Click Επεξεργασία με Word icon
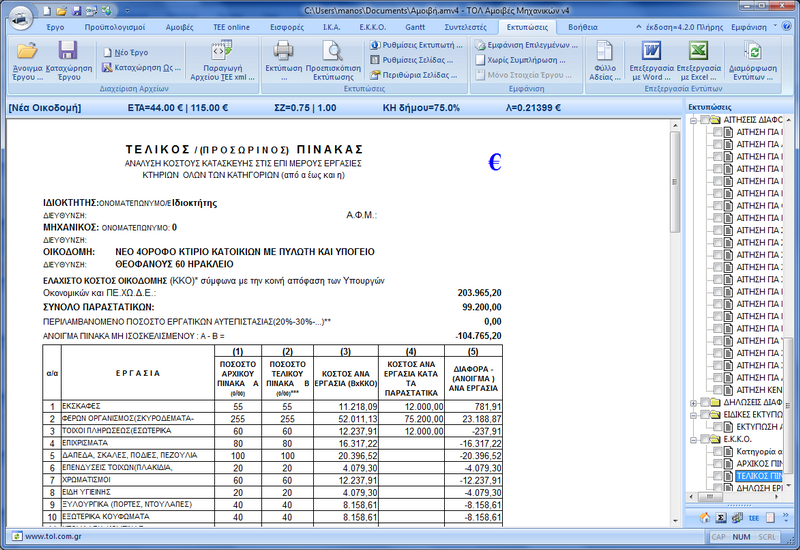800x550 pixels. click(x=651, y=51)
